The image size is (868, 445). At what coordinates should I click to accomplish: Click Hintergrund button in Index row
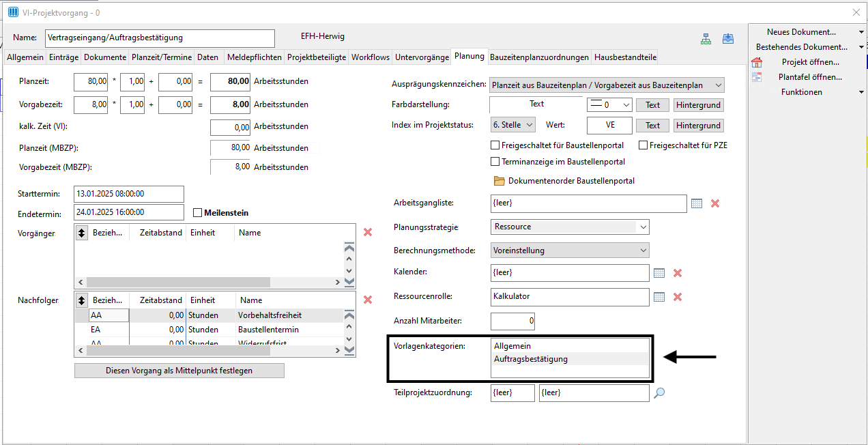click(x=699, y=126)
